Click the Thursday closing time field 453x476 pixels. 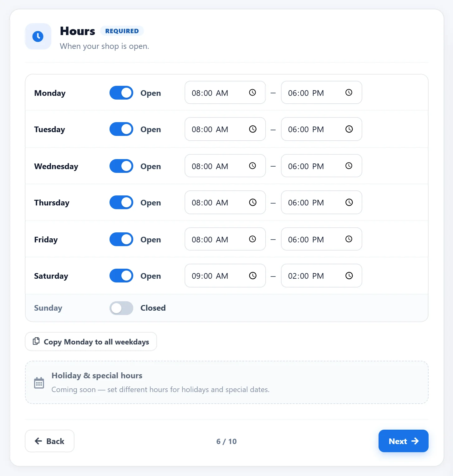322,202
